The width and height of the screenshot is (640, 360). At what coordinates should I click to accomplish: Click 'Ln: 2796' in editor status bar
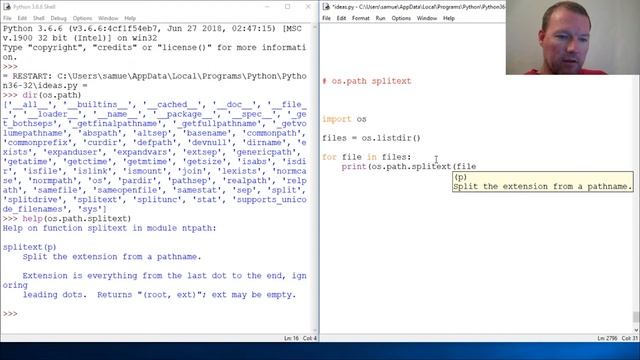point(607,338)
